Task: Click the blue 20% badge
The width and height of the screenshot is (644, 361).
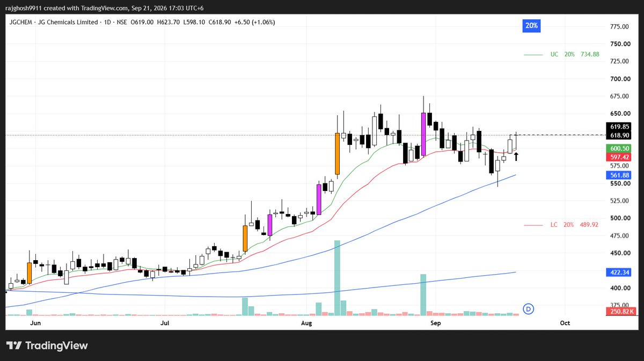Action: pyautogui.click(x=532, y=26)
